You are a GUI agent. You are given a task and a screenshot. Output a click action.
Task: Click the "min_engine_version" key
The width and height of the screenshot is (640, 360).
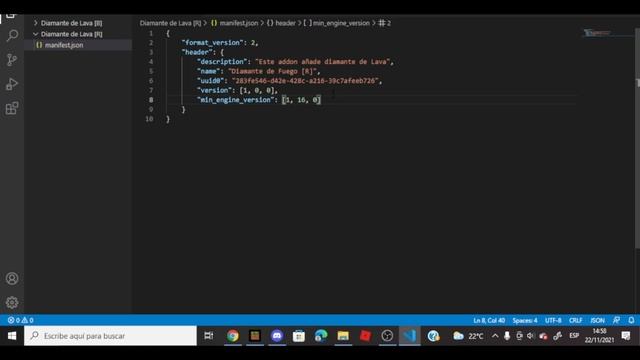click(x=236, y=100)
